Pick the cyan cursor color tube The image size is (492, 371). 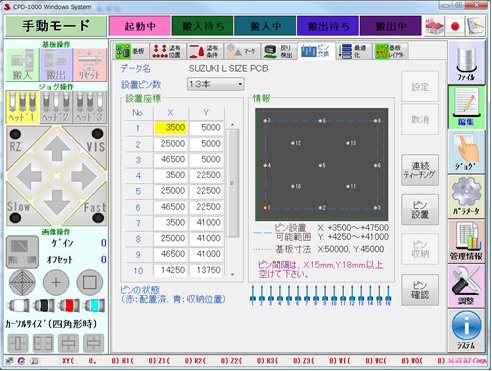click(94, 305)
